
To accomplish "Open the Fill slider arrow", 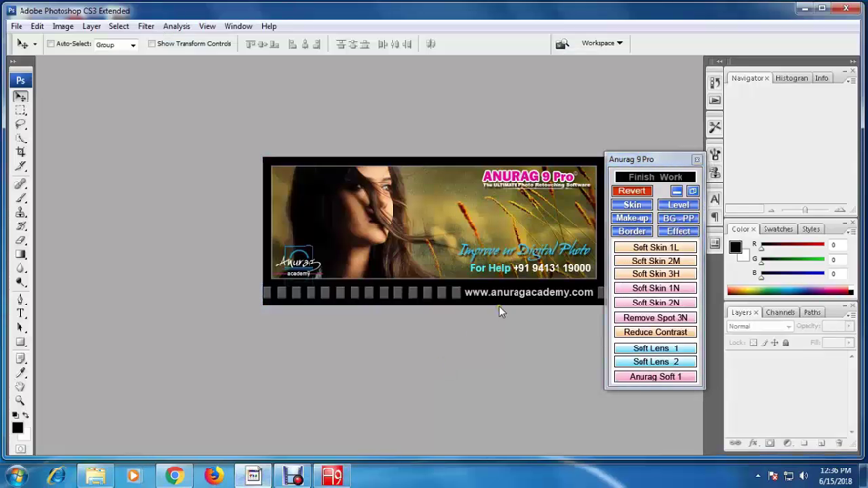I will (x=848, y=343).
